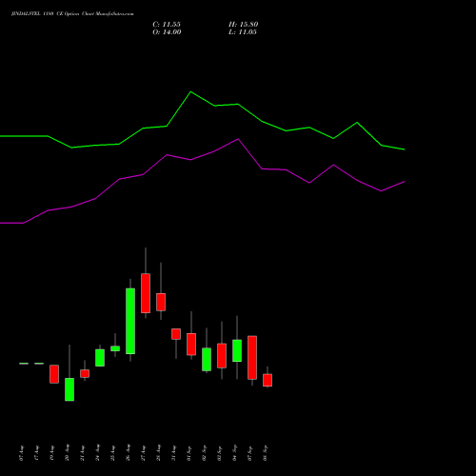
Task: Select the 20 Aug date label
Action: pos(67,453)
